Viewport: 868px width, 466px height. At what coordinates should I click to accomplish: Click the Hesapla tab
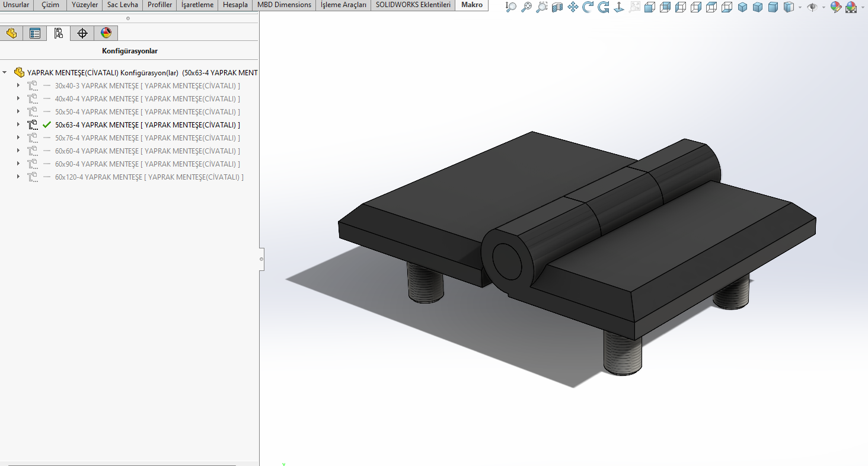click(x=235, y=5)
